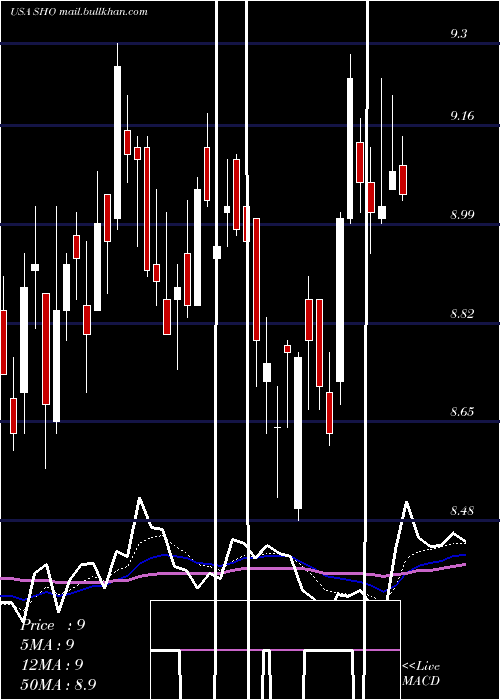This screenshot has width=500, height=700.
Task: Click the 8.99 price axis label
Action: tap(462, 215)
